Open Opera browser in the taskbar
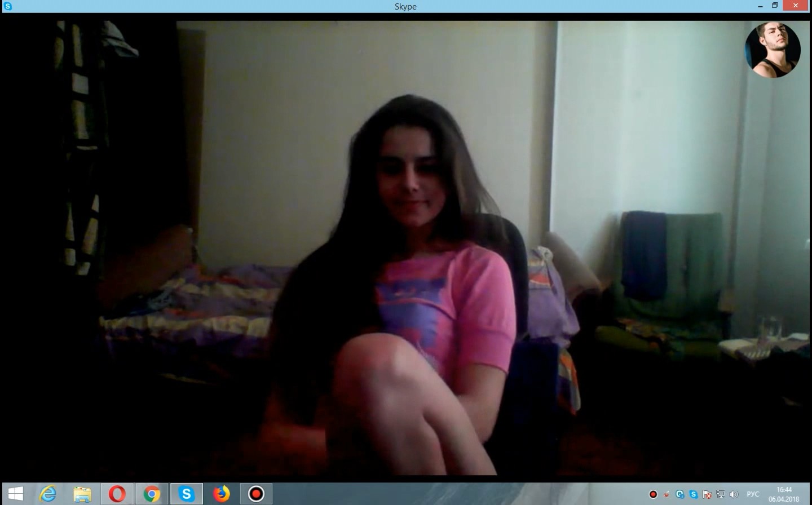 coord(117,494)
